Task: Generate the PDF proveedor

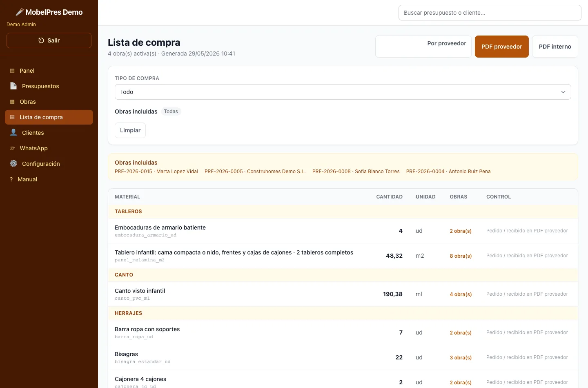Action: [502, 47]
